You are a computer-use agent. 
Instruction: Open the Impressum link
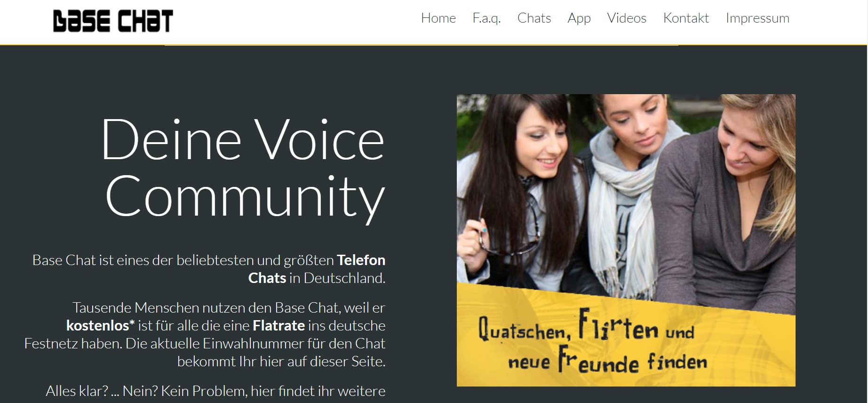(x=757, y=18)
